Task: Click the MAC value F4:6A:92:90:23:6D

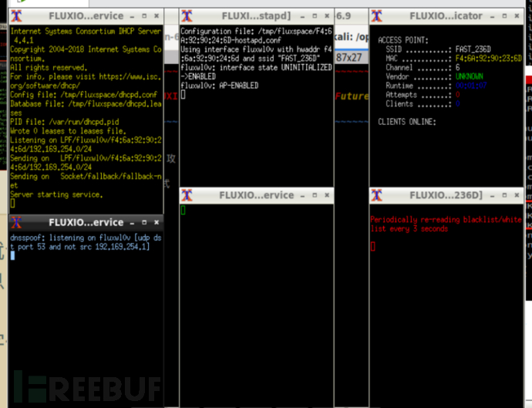Action: tap(489, 59)
